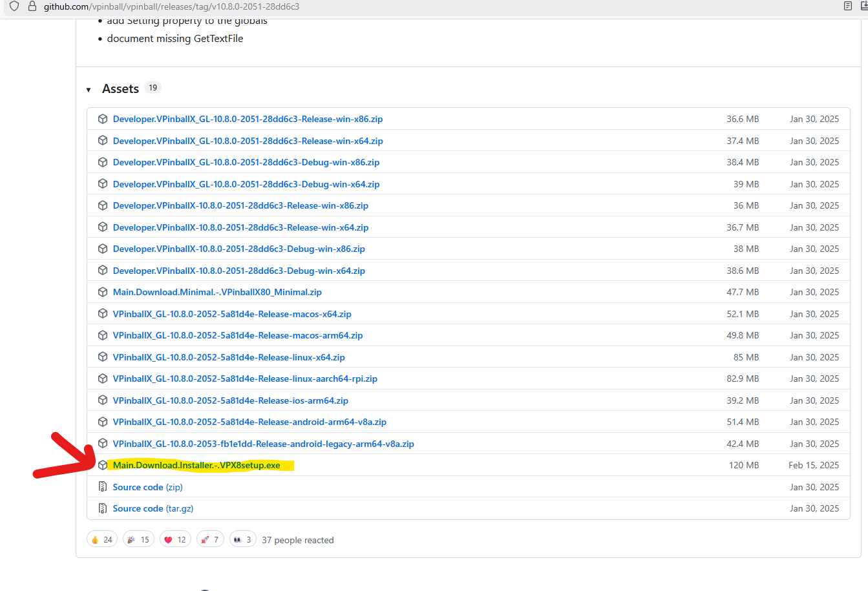Click package icon beside VPinballX80_Minimal.zip
Image resolution: width=868 pixels, height=591 pixels.
102,292
